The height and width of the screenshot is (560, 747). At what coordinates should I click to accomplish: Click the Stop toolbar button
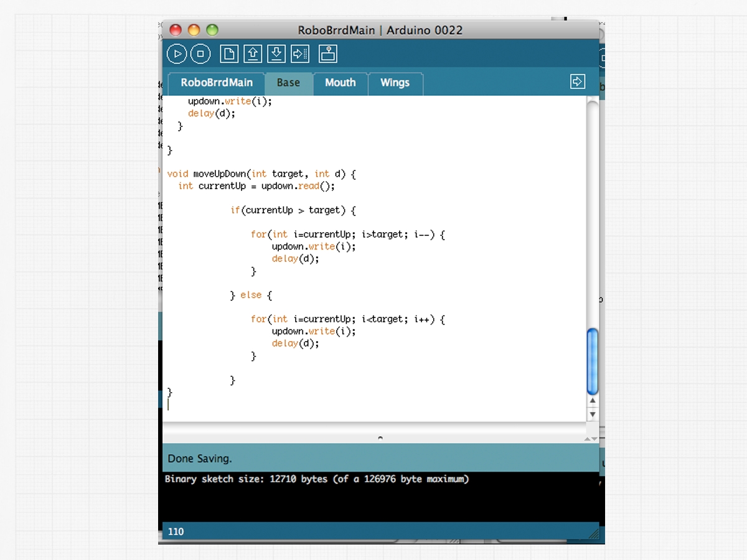point(200,54)
